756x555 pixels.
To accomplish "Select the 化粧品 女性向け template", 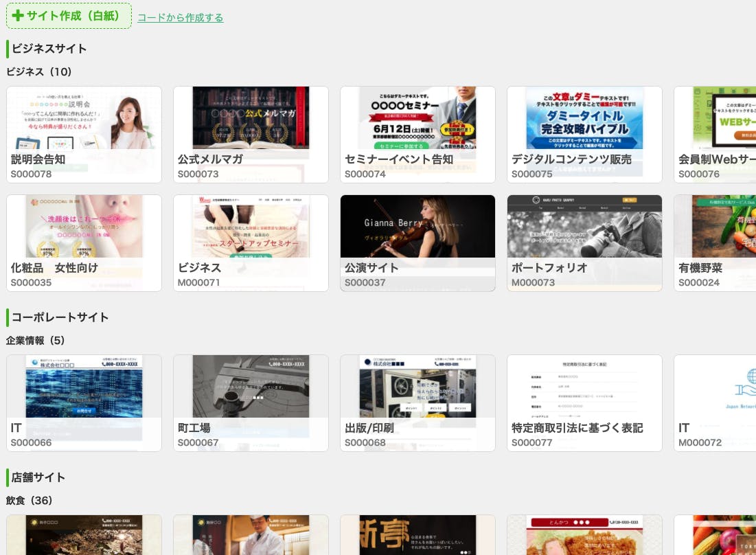I will click(84, 242).
